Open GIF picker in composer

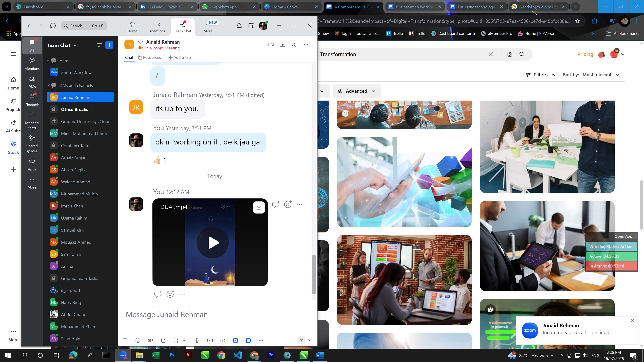click(150, 340)
